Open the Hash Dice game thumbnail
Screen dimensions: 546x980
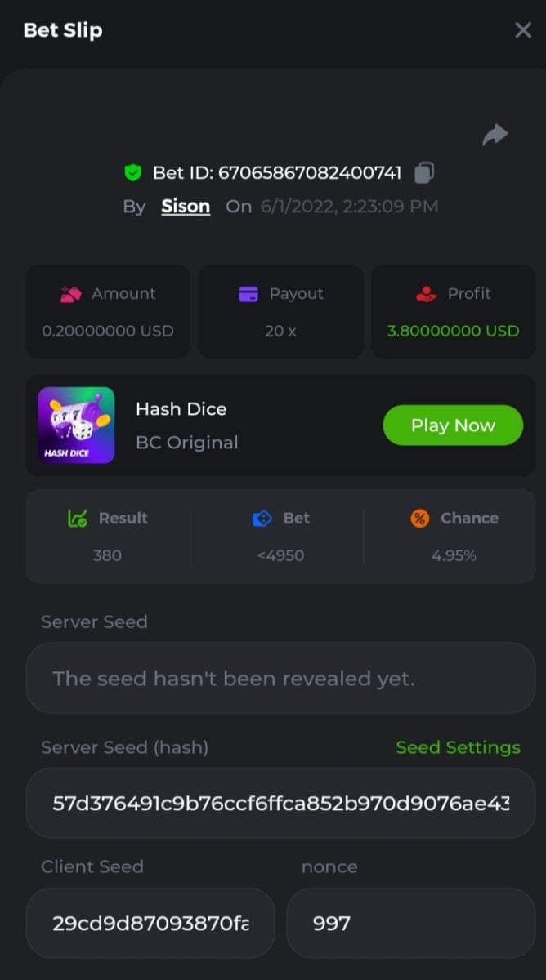coord(76,425)
